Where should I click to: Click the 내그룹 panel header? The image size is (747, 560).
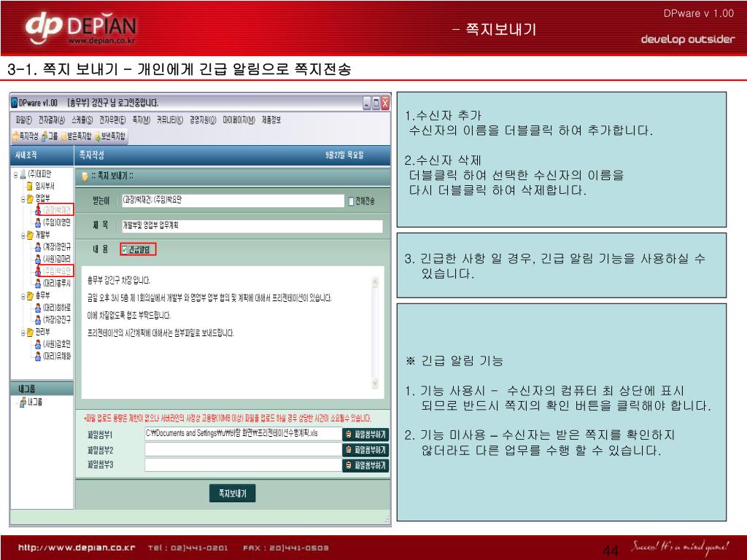pyautogui.click(x=42, y=389)
